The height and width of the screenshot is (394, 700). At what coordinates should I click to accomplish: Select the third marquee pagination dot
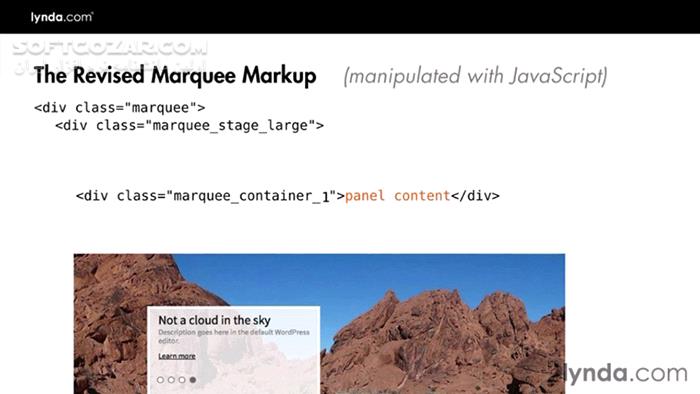click(x=182, y=380)
